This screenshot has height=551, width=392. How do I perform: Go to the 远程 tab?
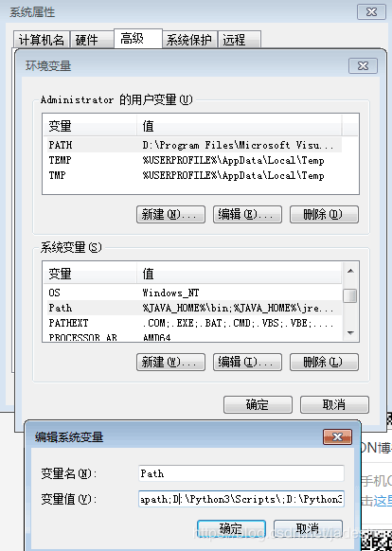tap(234, 40)
